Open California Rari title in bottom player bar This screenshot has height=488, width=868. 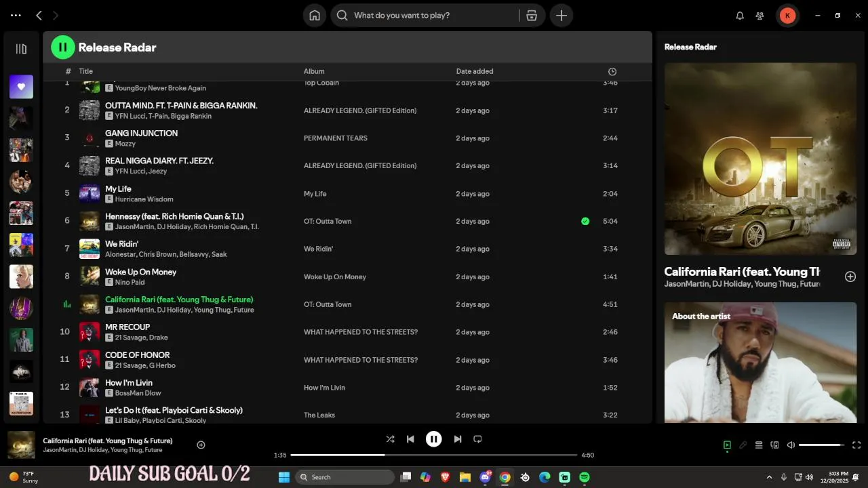(108, 441)
